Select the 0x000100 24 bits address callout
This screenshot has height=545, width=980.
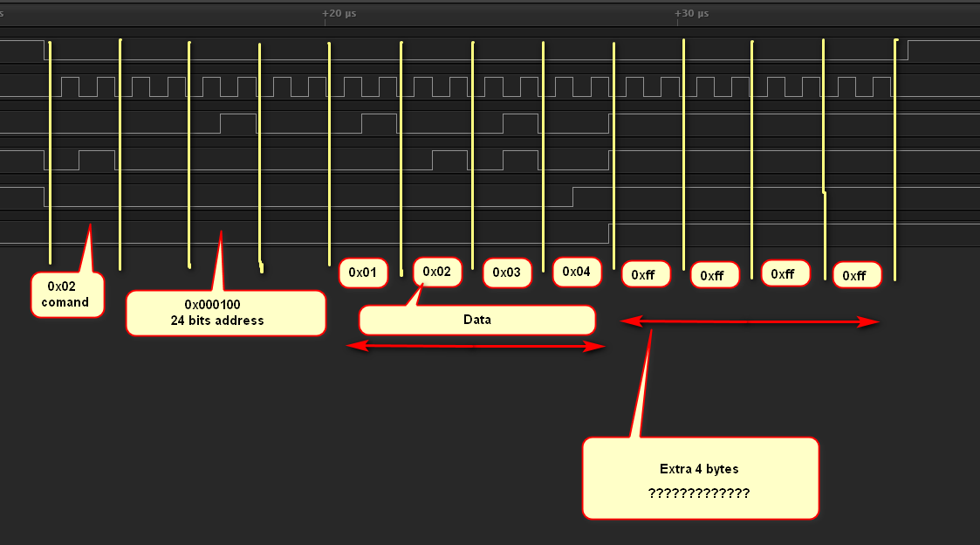pos(225,313)
